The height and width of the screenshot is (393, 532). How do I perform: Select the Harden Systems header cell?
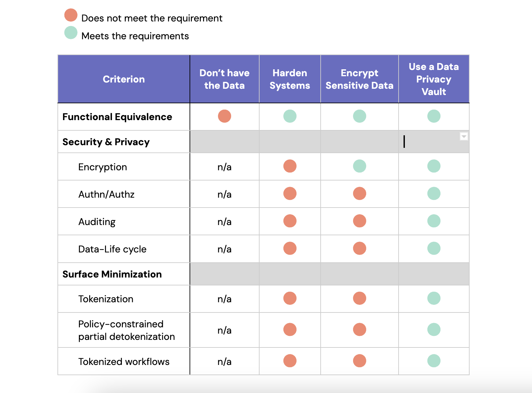[290, 79]
